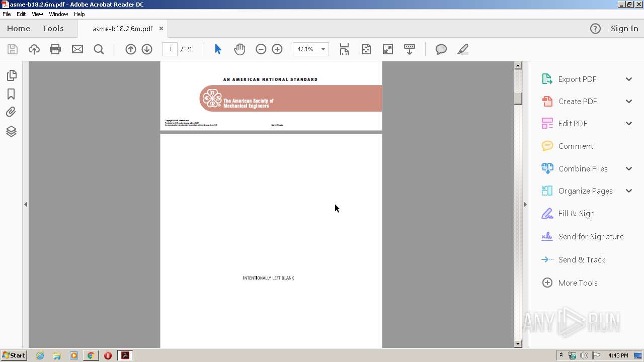Open file explorer folder in taskbar

[57, 355]
